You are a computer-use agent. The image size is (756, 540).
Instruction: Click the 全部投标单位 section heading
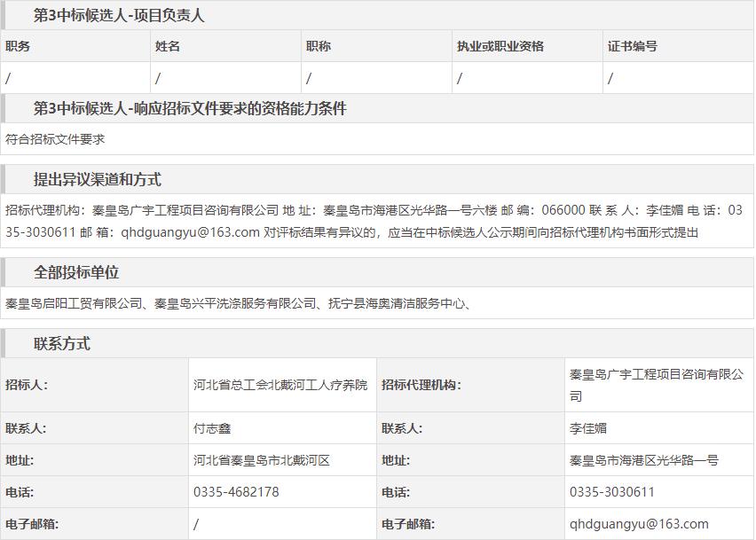coord(76,272)
